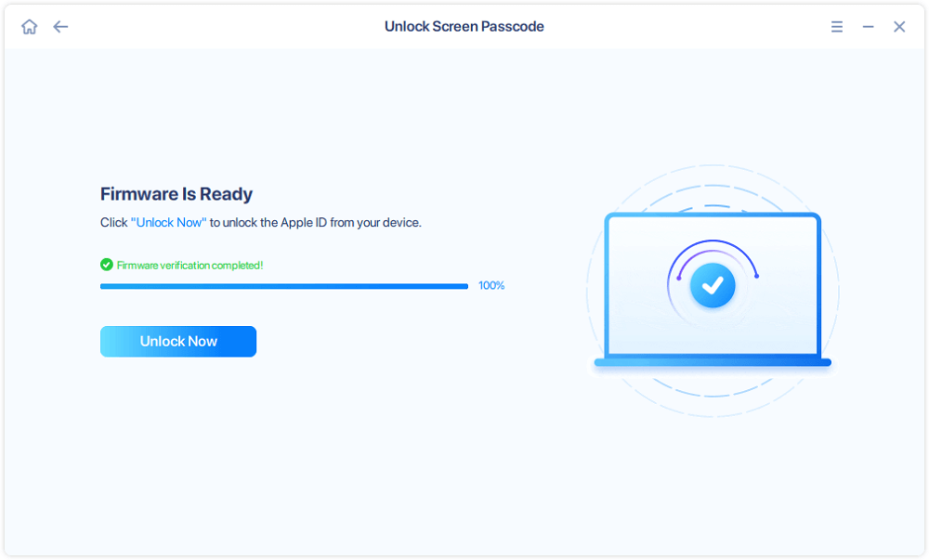Open the hamburger menu
The height and width of the screenshot is (560, 929).
[x=837, y=27]
